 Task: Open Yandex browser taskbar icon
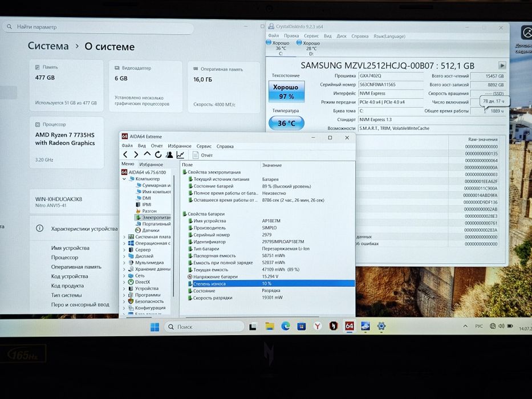pos(317,327)
